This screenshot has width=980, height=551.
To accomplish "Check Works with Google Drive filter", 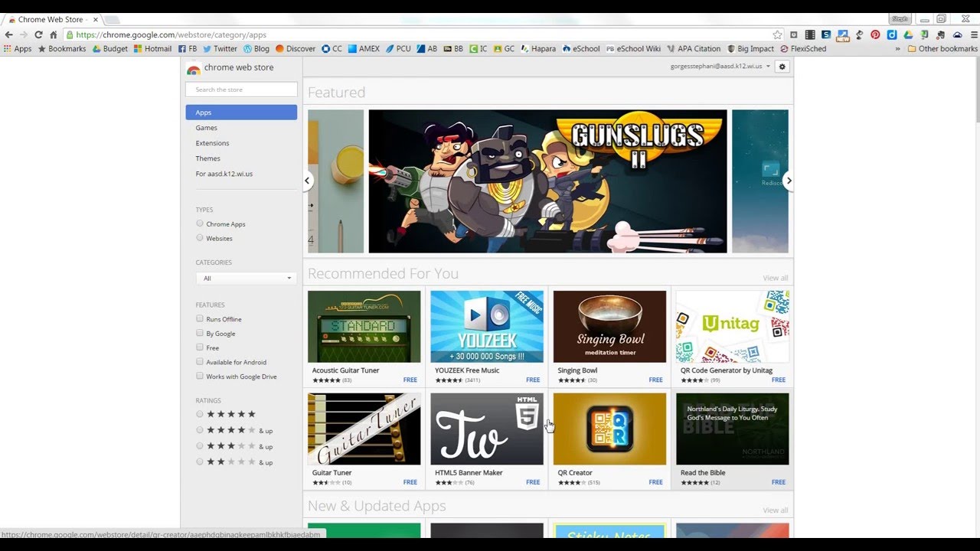I will click(x=200, y=376).
